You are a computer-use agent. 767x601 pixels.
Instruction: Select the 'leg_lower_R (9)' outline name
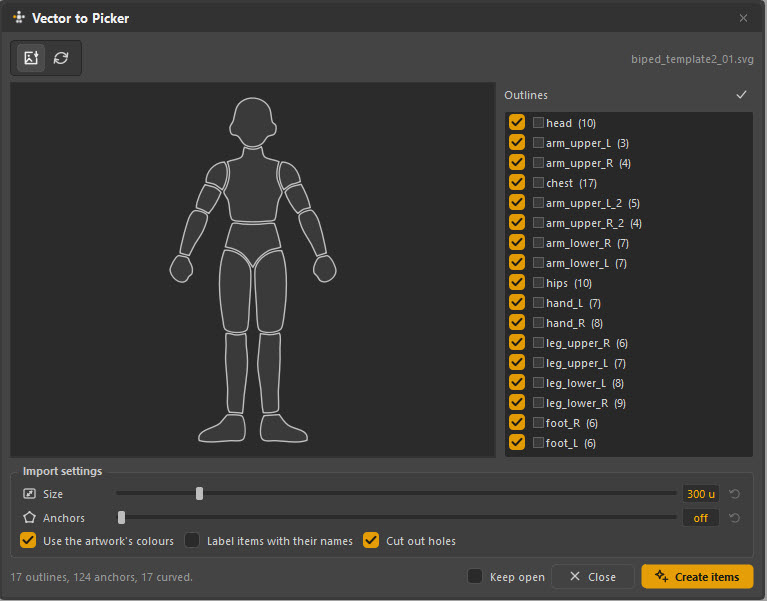coord(586,403)
